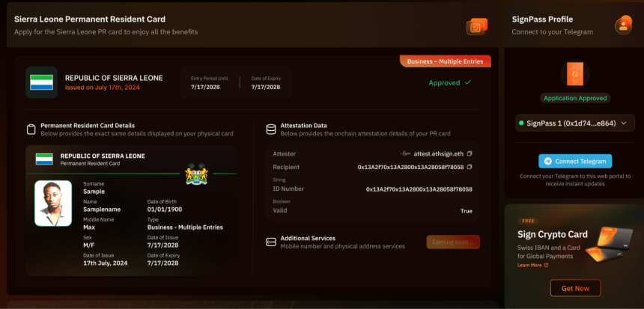
Task: Copy the Recipient address
Action: pyautogui.click(x=470, y=167)
